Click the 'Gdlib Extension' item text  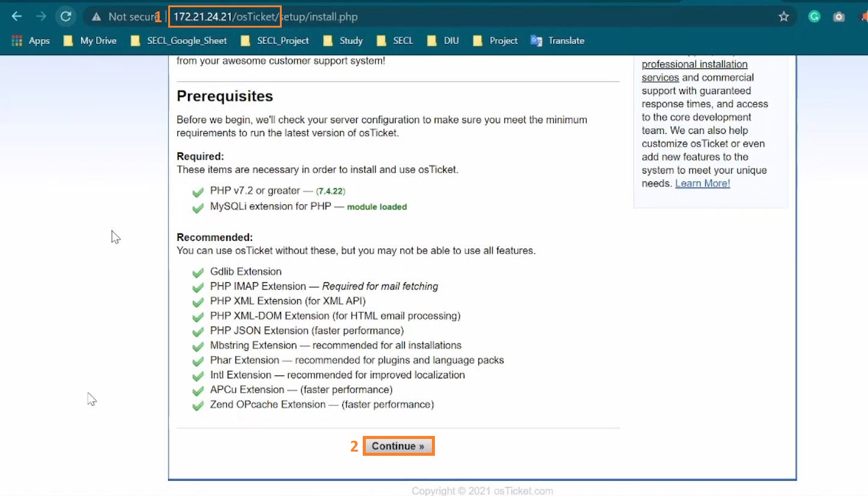click(x=246, y=271)
